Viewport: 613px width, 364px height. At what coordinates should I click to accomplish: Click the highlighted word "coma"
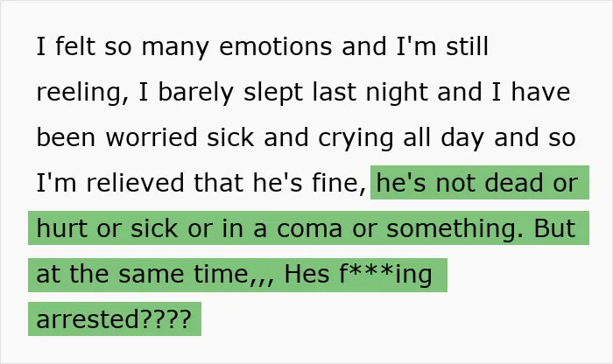coord(310,228)
